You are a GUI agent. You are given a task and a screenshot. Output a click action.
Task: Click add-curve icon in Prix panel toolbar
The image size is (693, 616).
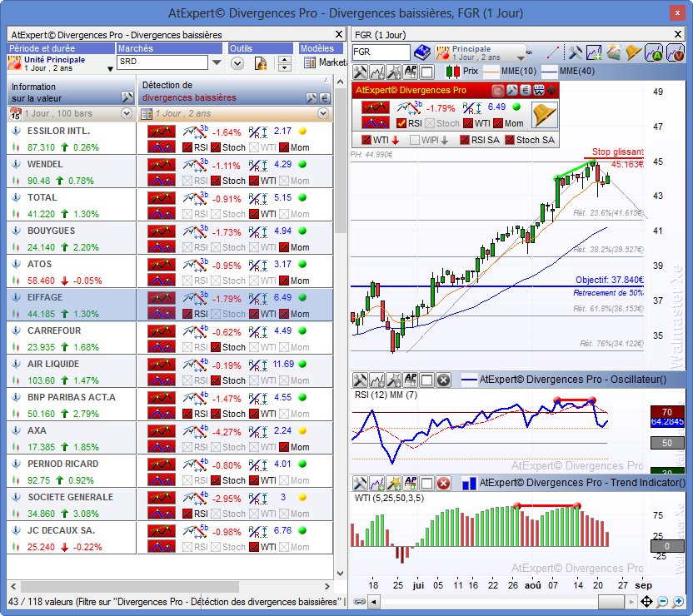point(377,71)
